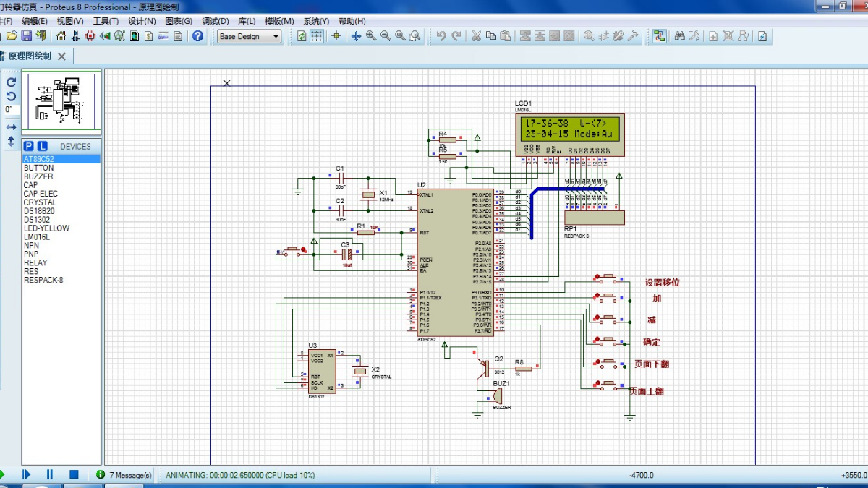Redo change arrow icon
Viewport: 868px width, 488px height.
tap(456, 36)
